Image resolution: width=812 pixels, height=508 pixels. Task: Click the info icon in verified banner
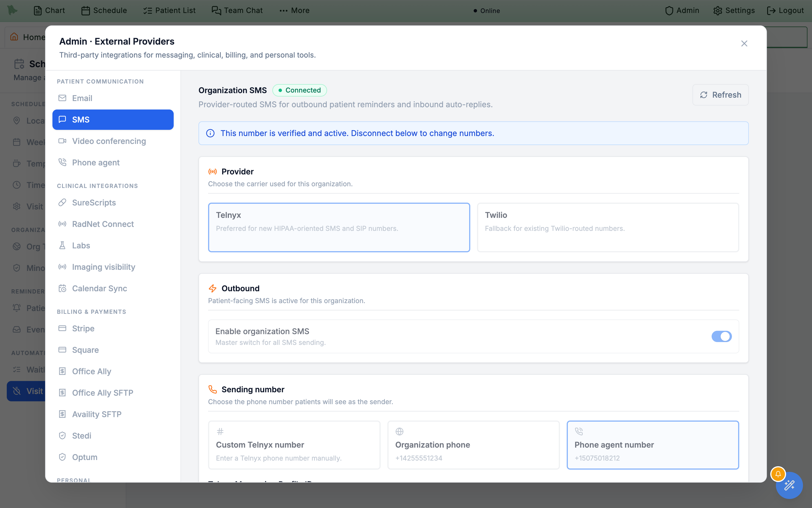coord(210,133)
